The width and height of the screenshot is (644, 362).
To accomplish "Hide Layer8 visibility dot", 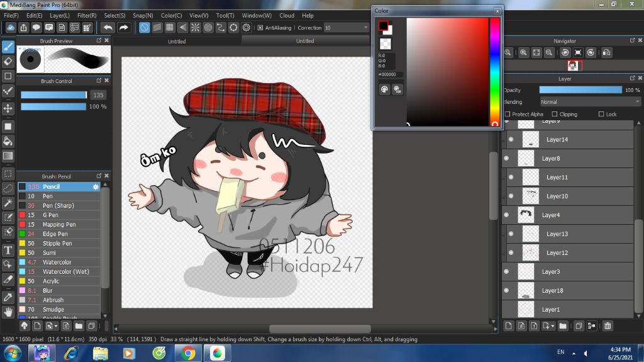I will 506,159.
